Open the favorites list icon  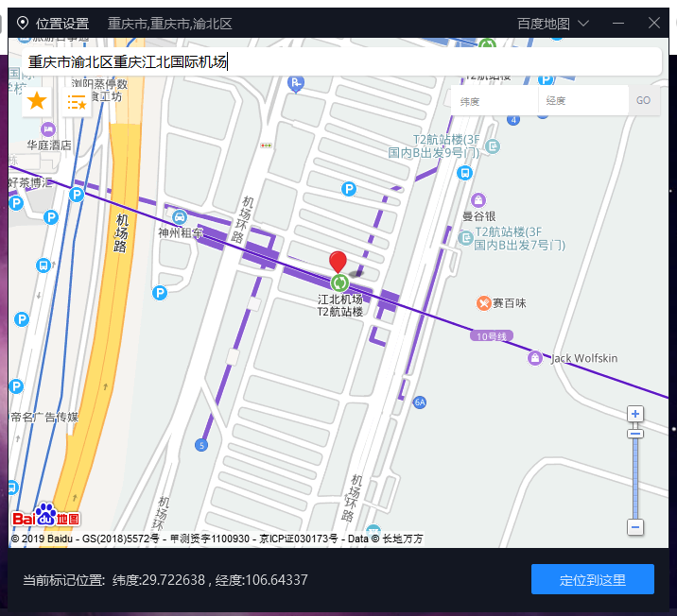[x=77, y=102]
